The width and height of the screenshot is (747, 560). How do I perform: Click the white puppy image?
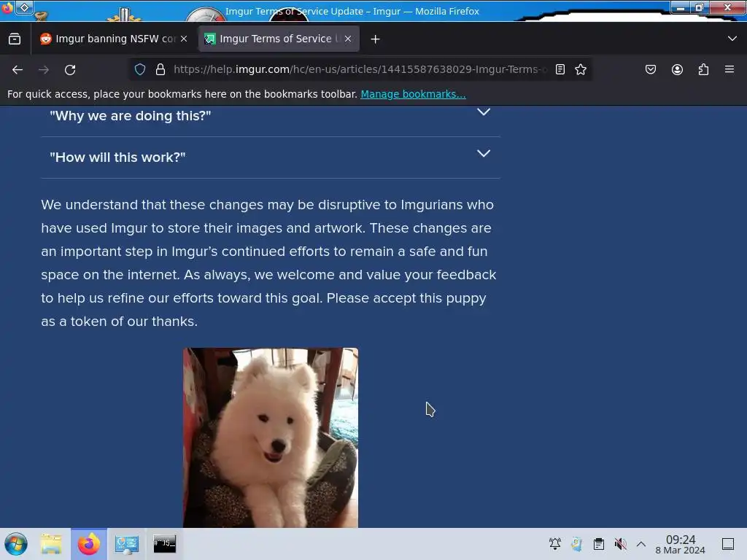pyautogui.click(x=271, y=437)
